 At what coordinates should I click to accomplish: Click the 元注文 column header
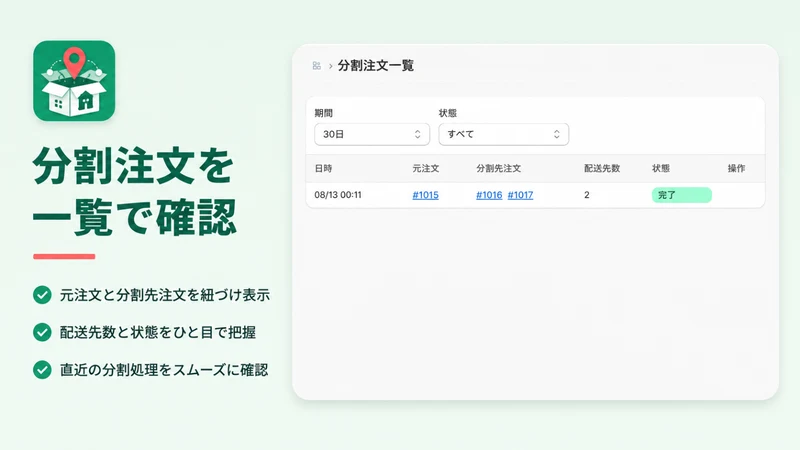point(426,168)
